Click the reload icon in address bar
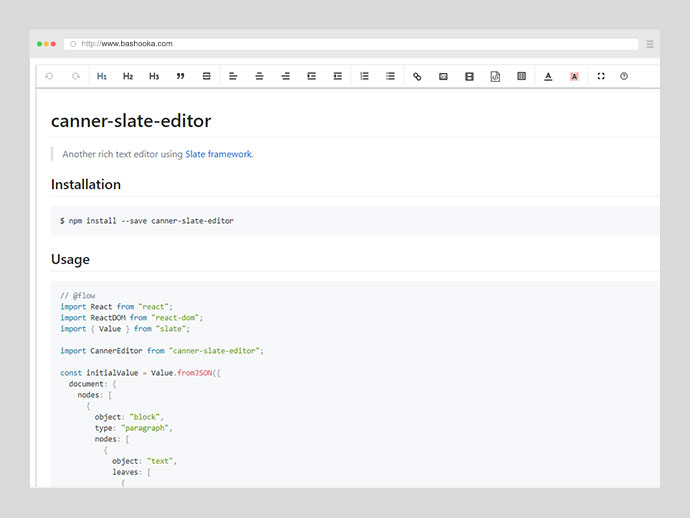The width and height of the screenshot is (690, 518). [x=73, y=44]
